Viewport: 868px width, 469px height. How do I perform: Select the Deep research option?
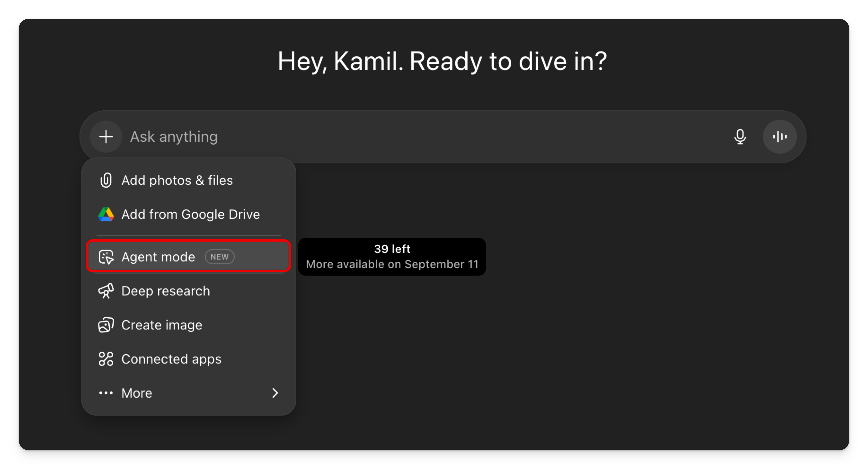[x=165, y=291]
